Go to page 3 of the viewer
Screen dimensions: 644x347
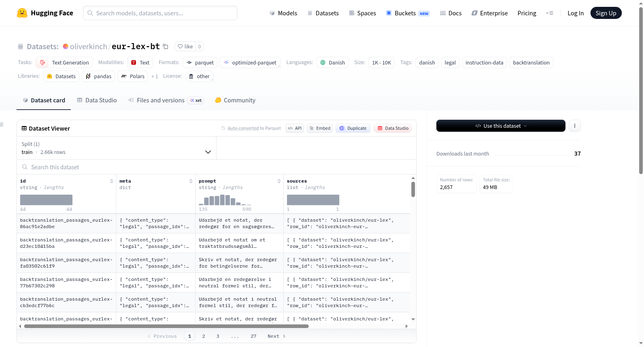coord(218,336)
